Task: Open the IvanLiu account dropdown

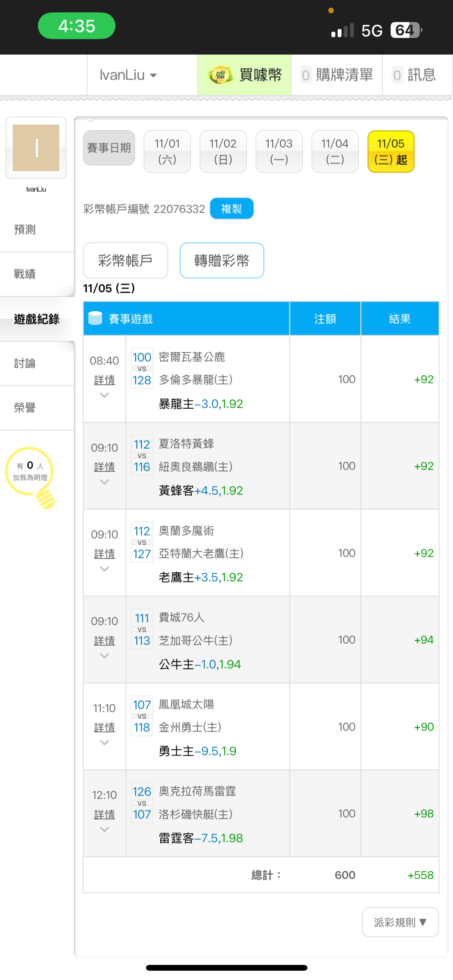Action: coord(128,75)
